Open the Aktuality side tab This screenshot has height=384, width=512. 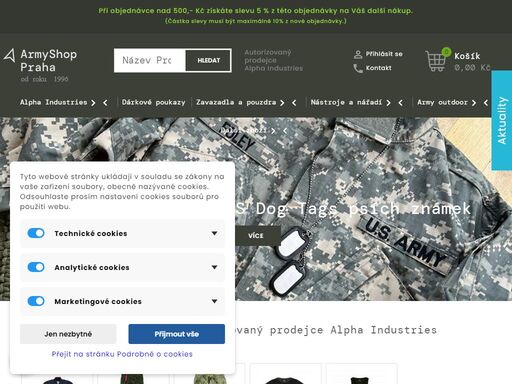[502, 120]
